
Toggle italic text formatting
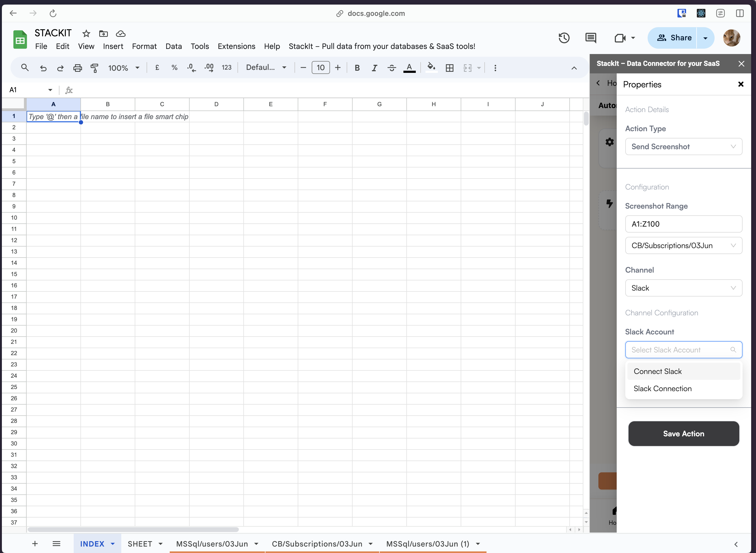coord(374,68)
